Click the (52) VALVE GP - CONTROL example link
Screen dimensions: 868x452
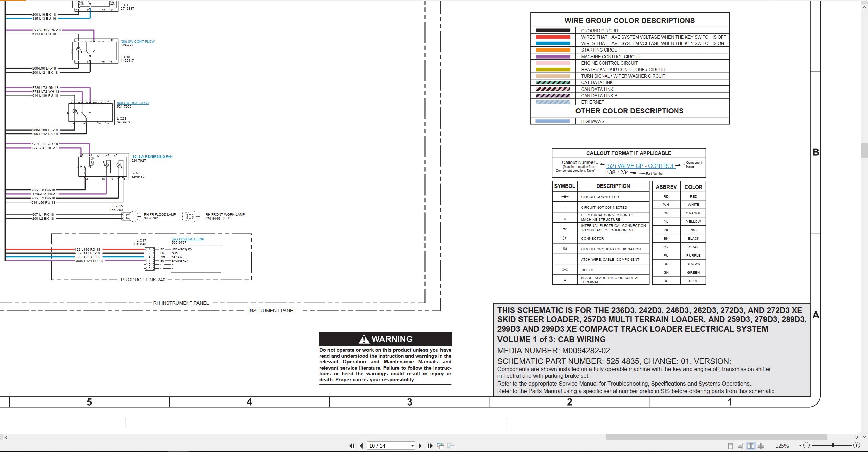(641, 166)
